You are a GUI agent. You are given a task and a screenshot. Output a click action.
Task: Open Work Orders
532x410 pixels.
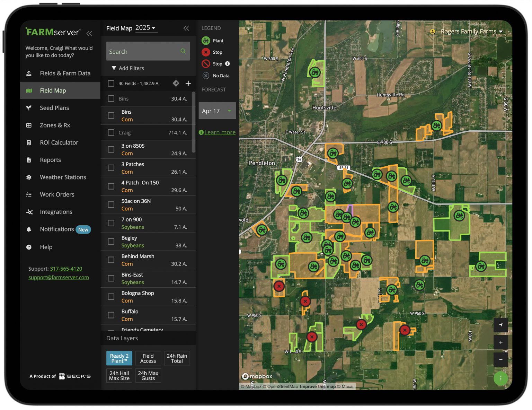tap(60, 194)
